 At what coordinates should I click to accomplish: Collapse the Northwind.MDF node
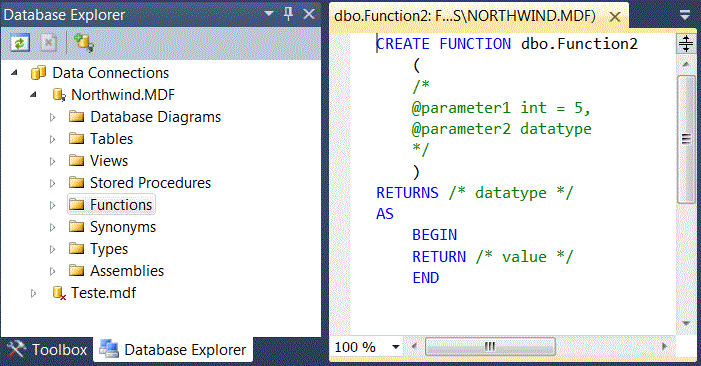[x=34, y=95]
